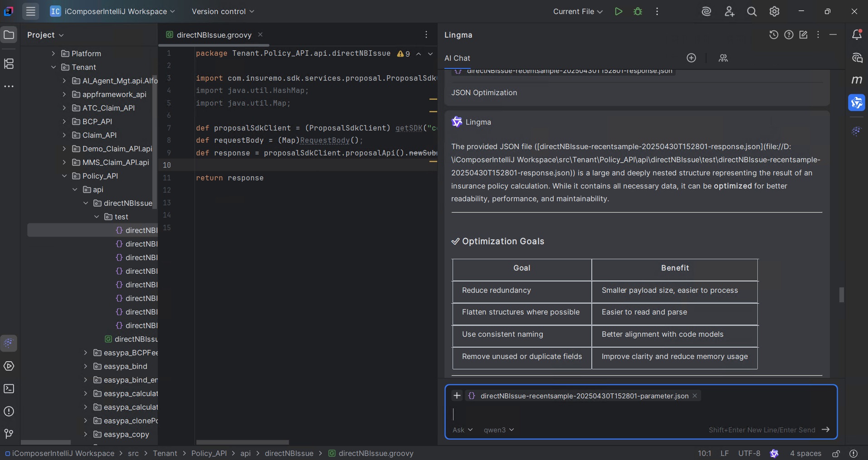Open Search Everywhere magnifier
Image resolution: width=868 pixels, height=460 pixels.
point(752,11)
